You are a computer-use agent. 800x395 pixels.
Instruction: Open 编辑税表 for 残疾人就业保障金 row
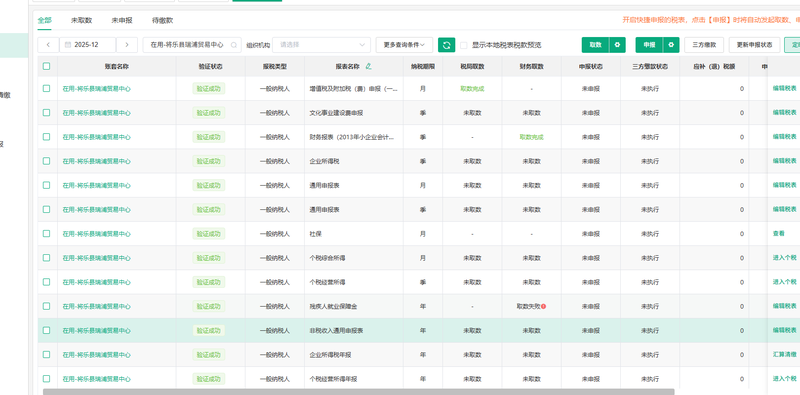784,306
